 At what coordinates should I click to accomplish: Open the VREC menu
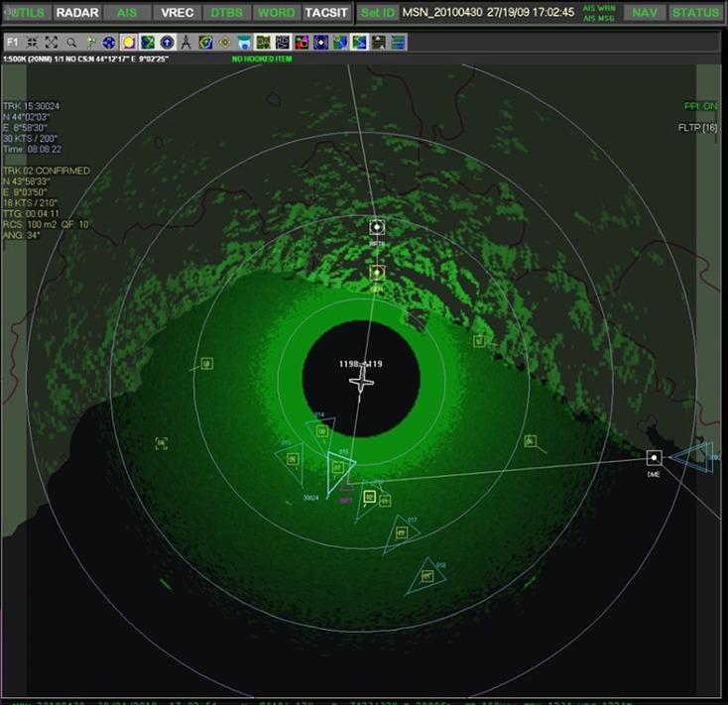177,13
